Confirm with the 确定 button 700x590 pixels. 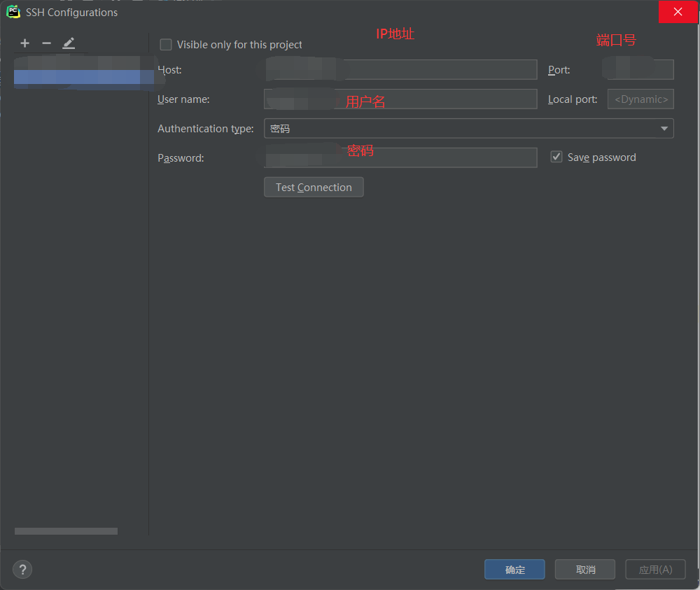coord(514,570)
